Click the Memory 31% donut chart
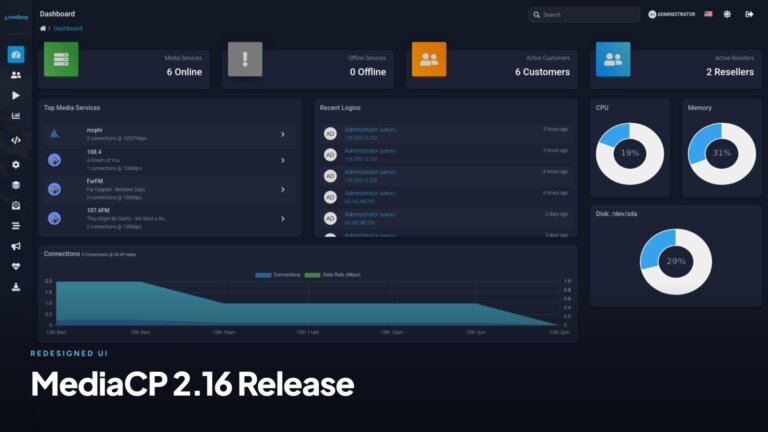 (x=721, y=153)
